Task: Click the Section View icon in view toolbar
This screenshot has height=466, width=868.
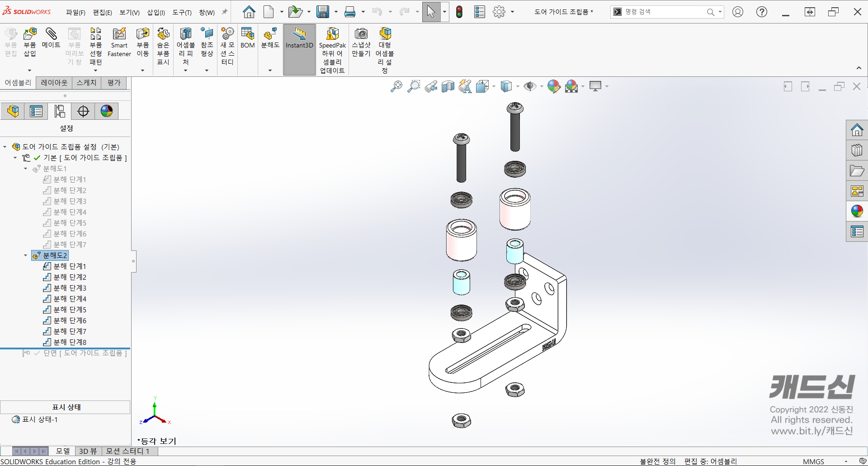Action: (x=448, y=86)
